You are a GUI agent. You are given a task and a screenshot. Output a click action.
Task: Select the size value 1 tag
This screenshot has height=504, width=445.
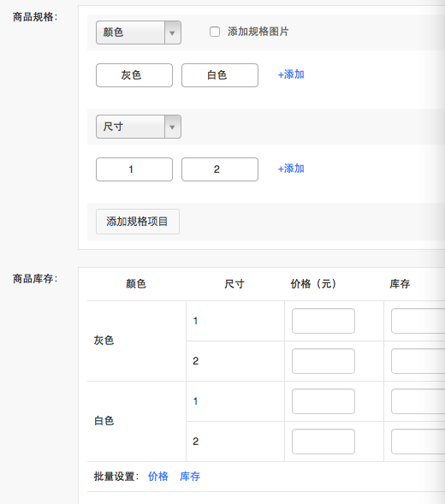[134, 169]
